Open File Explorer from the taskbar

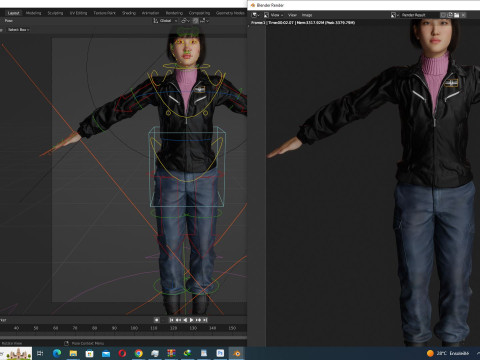pos(73,353)
